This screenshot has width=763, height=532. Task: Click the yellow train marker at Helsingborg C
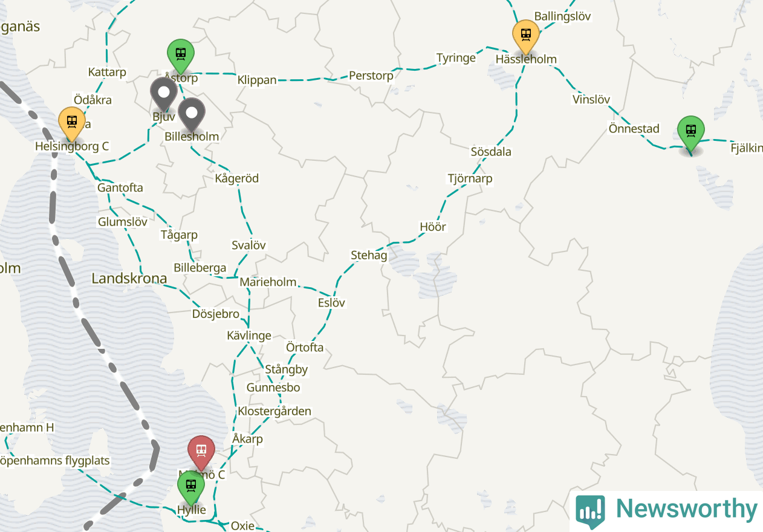(x=72, y=123)
